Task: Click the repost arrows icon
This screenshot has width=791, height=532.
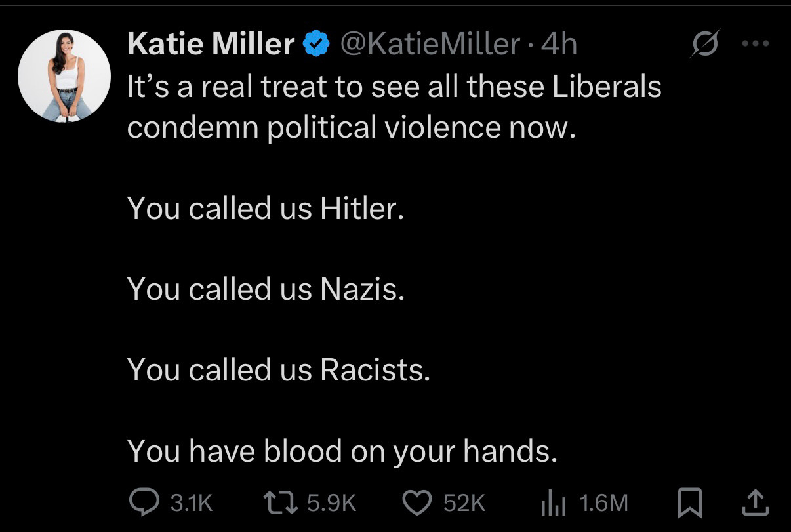Action: pyautogui.click(x=281, y=502)
